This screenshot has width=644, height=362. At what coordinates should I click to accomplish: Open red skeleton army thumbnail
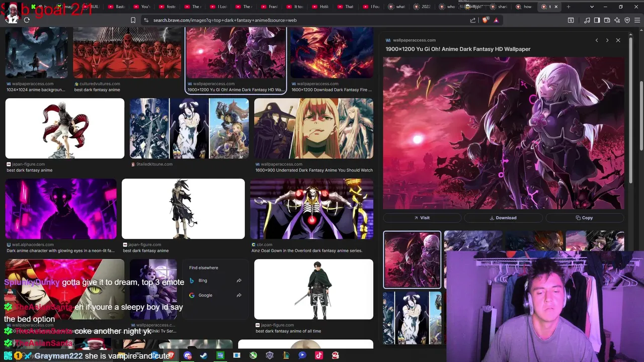[127, 53]
